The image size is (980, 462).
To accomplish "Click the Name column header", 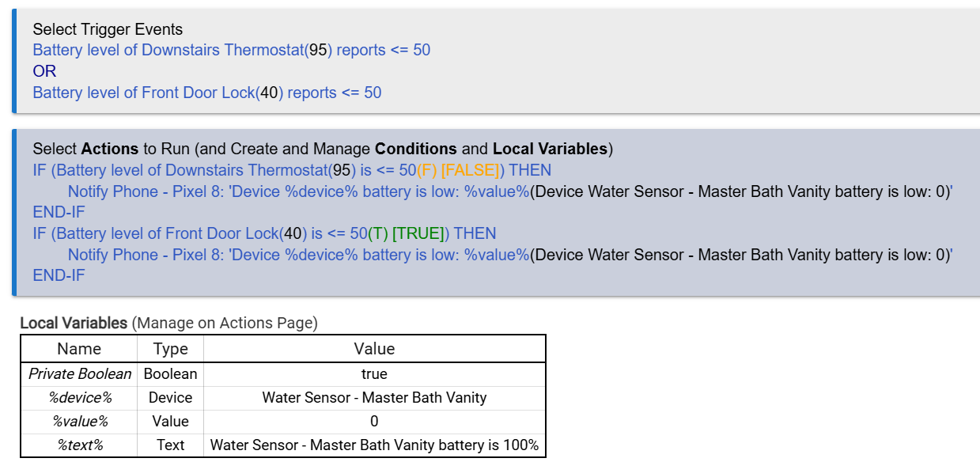I will pyautogui.click(x=79, y=349).
